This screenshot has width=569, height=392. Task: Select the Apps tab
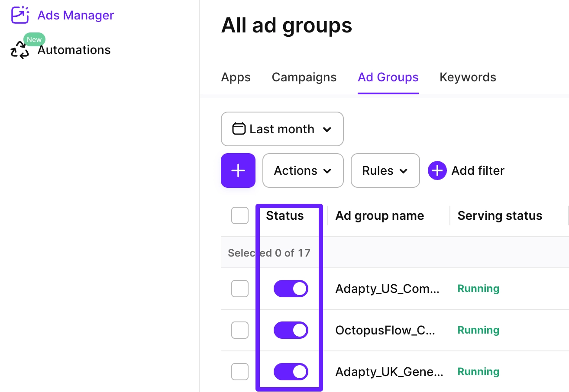point(236,77)
